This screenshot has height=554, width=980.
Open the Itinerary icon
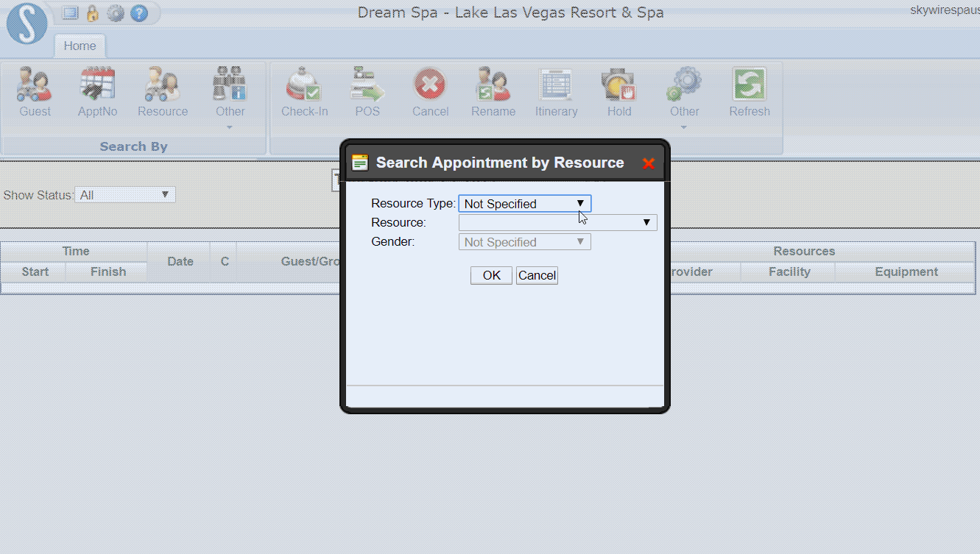tap(556, 85)
